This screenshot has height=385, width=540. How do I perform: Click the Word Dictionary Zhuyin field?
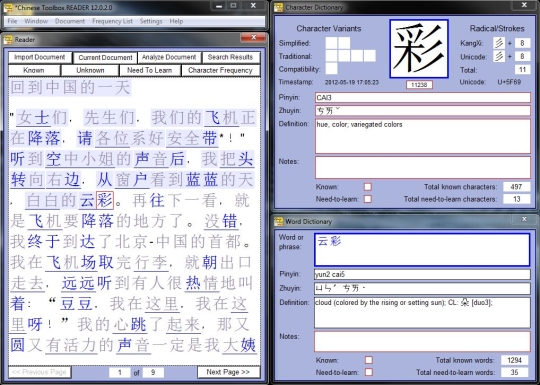coord(422,288)
